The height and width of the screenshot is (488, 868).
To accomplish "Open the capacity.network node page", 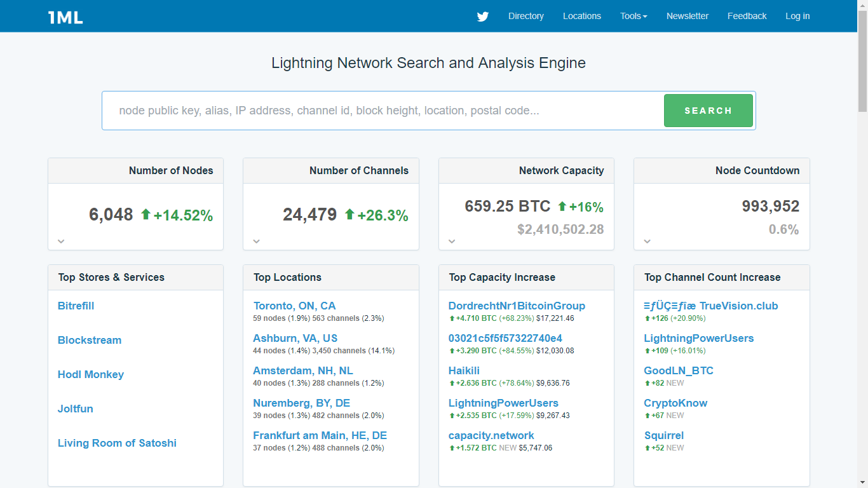I will pos(491,435).
